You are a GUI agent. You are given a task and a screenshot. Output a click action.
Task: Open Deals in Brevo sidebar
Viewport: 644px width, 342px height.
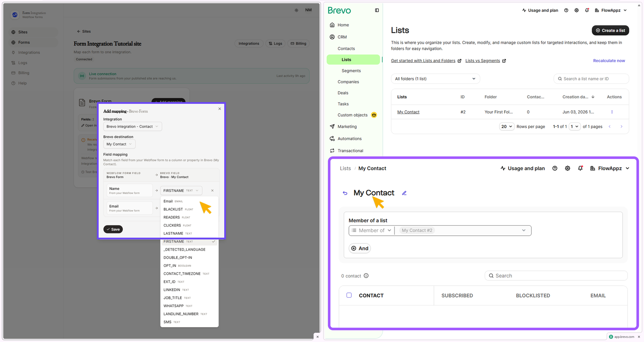343,93
